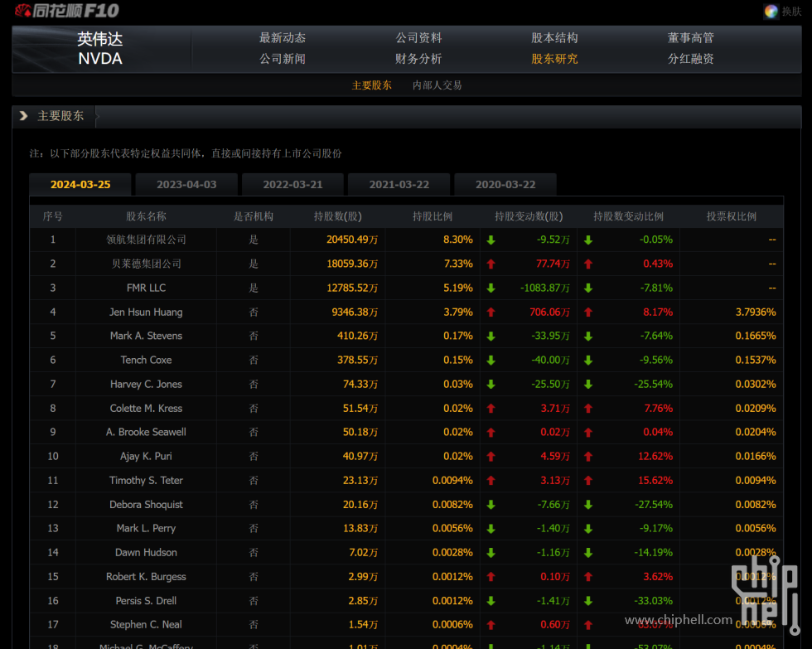Switch to the 2023-04-03 date tab
Image resolution: width=812 pixels, height=649 pixels.
[x=186, y=184]
